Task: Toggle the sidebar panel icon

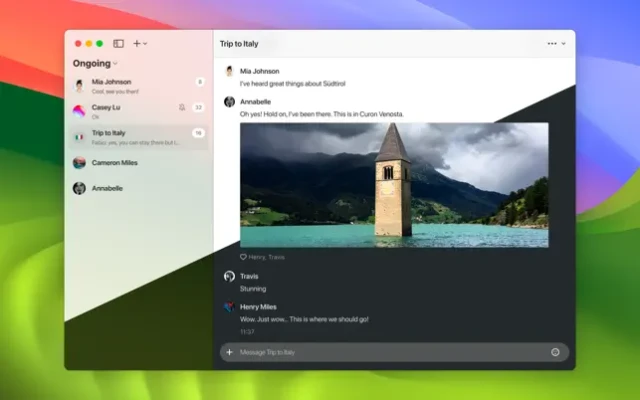Action: (x=118, y=43)
